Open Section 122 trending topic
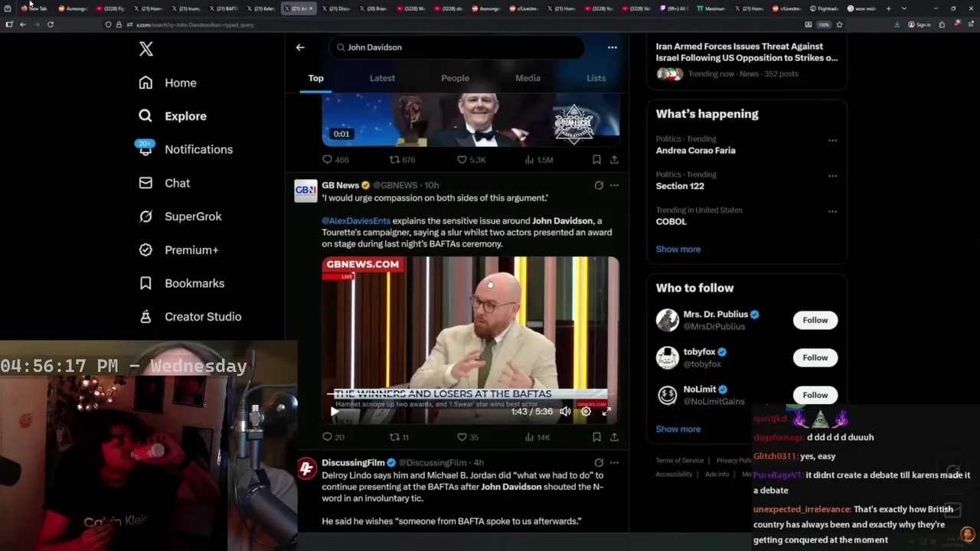This screenshot has width=980, height=551. [x=680, y=186]
